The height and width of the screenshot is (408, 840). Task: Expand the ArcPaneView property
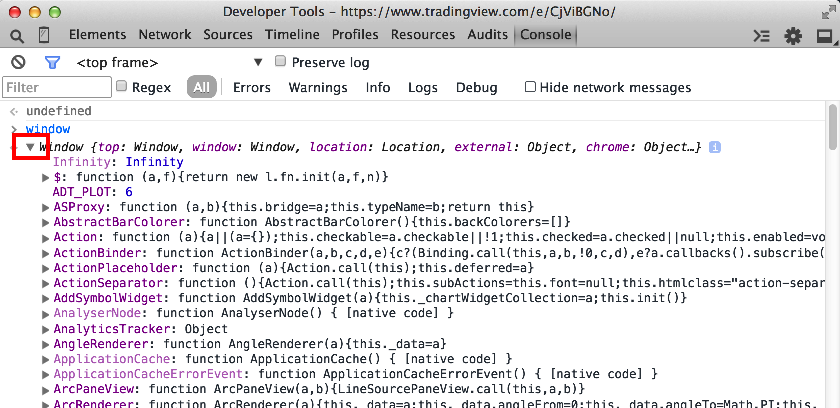coord(46,389)
